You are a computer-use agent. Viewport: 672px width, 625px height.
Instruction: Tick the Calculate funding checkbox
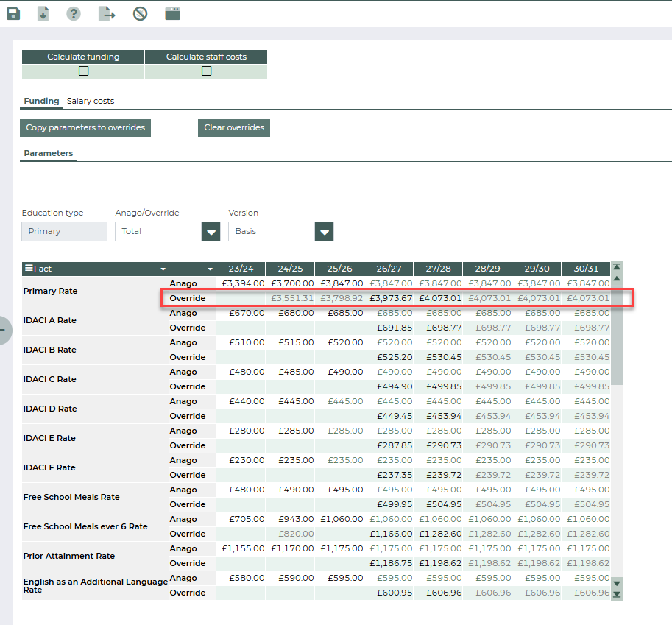pos(83,71)
